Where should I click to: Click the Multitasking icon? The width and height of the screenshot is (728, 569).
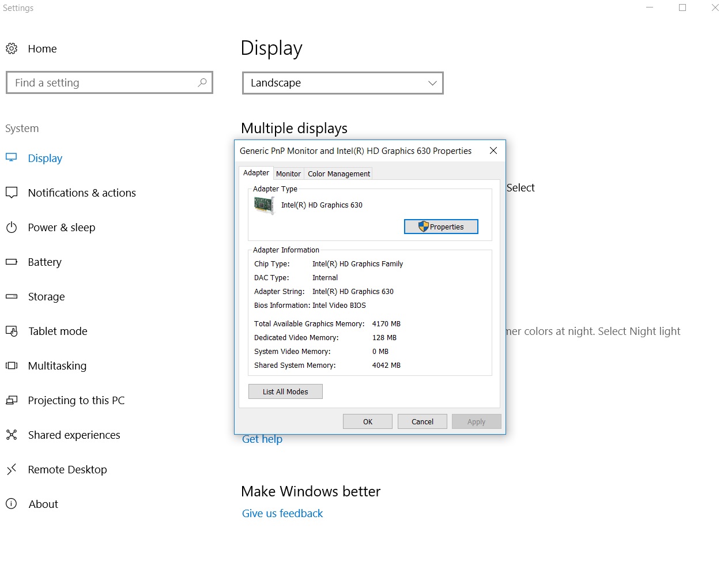tap(12, 365)
